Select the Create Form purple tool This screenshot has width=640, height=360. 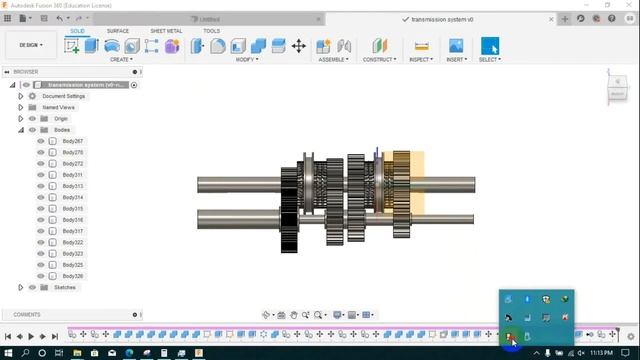pyautogui.click(x=172, y=46)
